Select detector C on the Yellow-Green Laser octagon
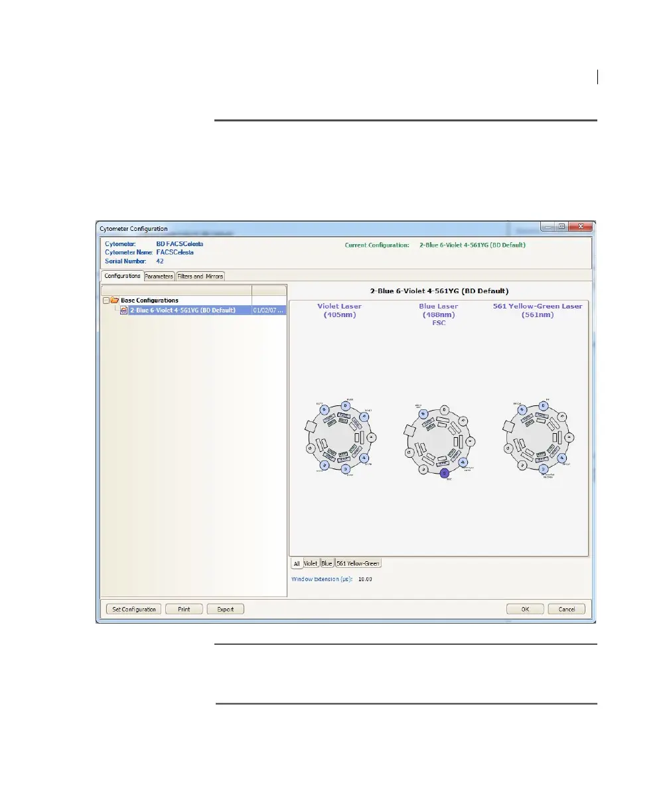Image resolution: width=669 pixels, height=812 pixels. point(544,469)
